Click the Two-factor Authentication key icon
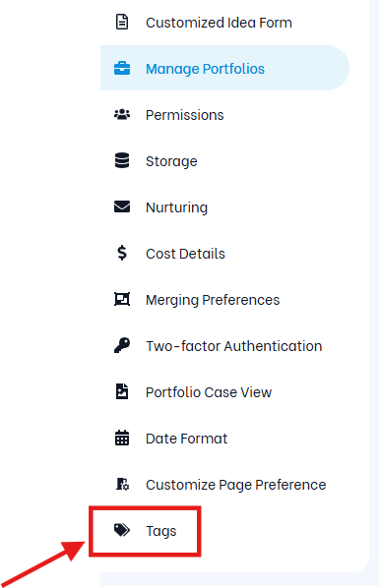Image resolution: width=379 pixels, height=588 pixels. tap(122, 345)
